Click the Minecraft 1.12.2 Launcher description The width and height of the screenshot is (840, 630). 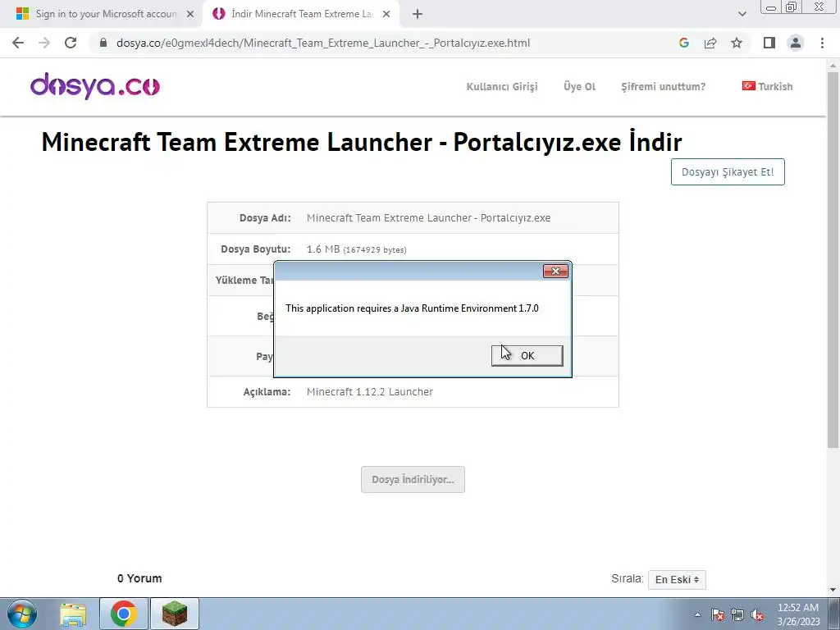[x=370, y=391]
